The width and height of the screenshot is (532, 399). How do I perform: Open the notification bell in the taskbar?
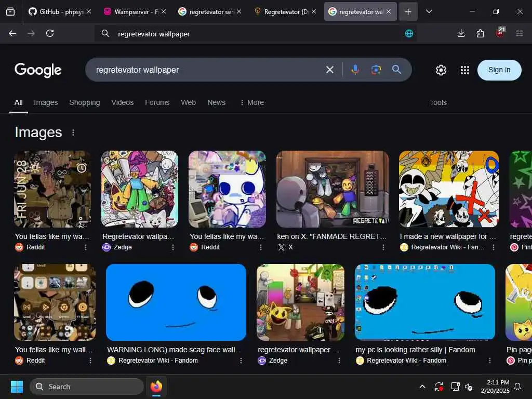tap(518, 387)
